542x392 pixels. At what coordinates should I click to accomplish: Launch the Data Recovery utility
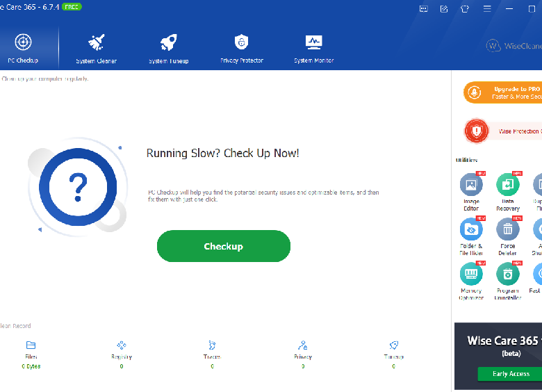tap(508, 192)
